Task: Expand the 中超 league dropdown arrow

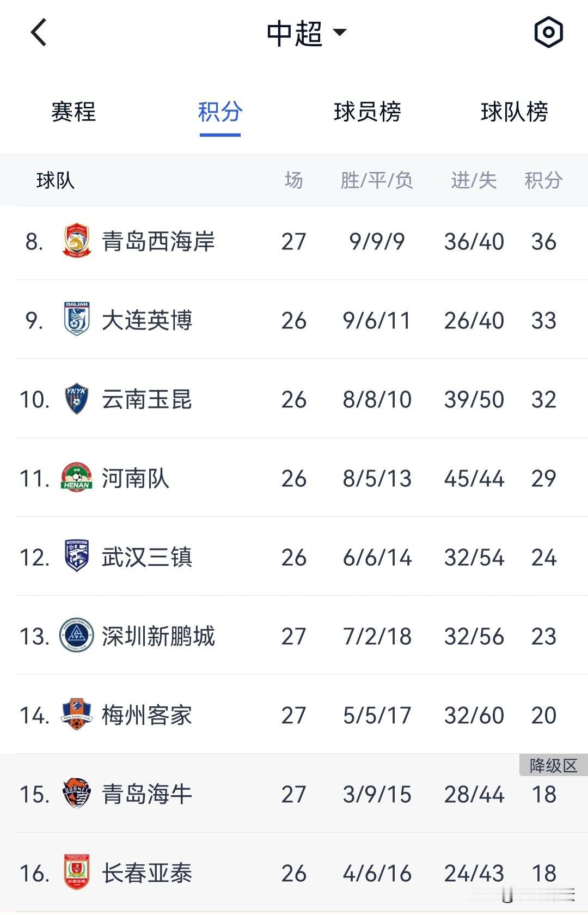Action: click(x=340, y=33)
